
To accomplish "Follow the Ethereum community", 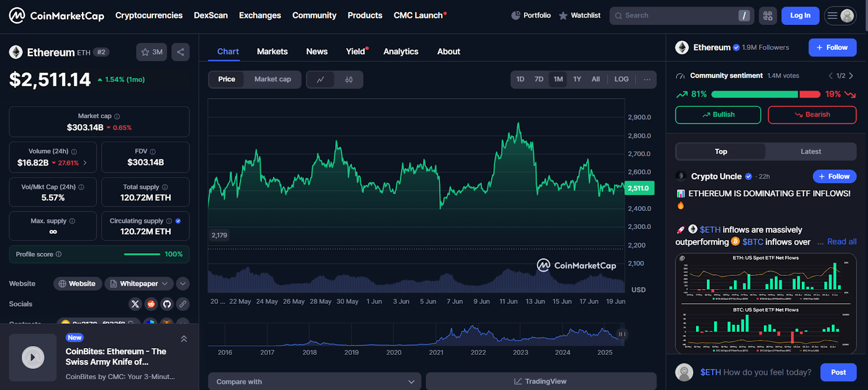I will 832,48.
